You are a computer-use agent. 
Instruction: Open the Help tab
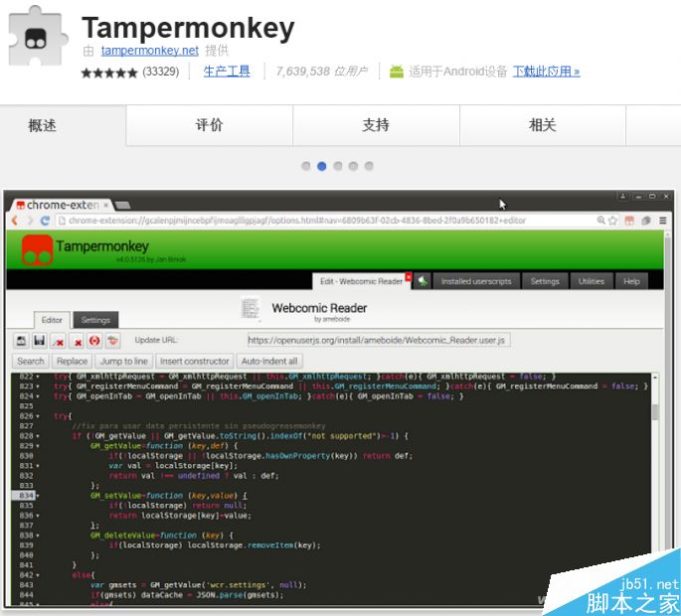tap(631, 281)
